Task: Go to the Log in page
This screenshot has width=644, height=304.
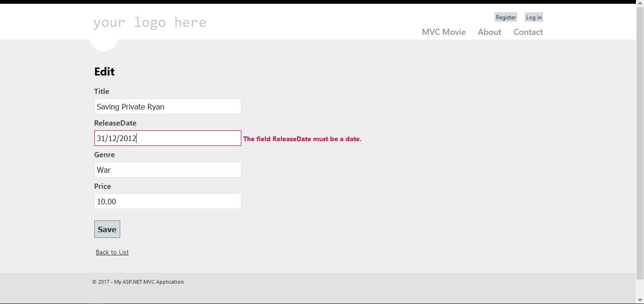Action: [534, 17]
